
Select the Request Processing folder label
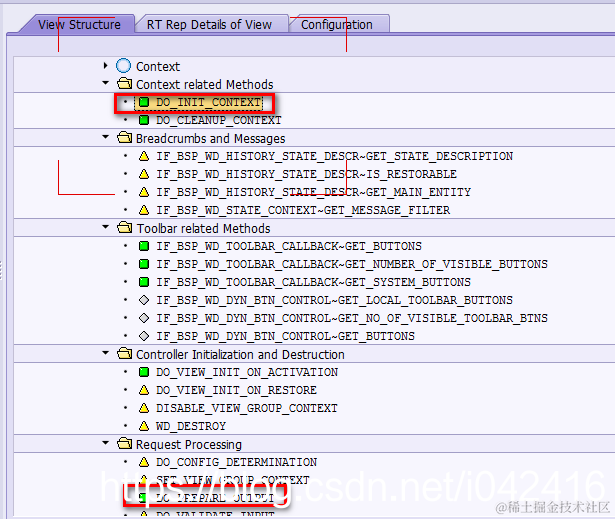click(x=189, y=444)
